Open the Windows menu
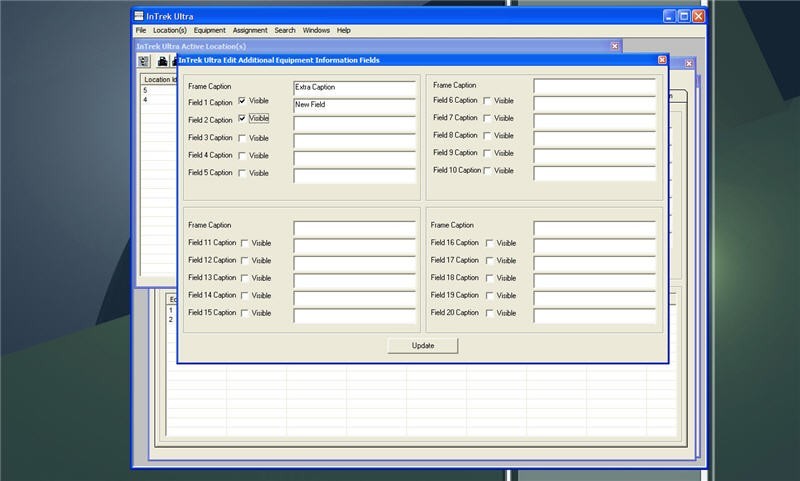This screenshot has width=800, height=481. 316,30
